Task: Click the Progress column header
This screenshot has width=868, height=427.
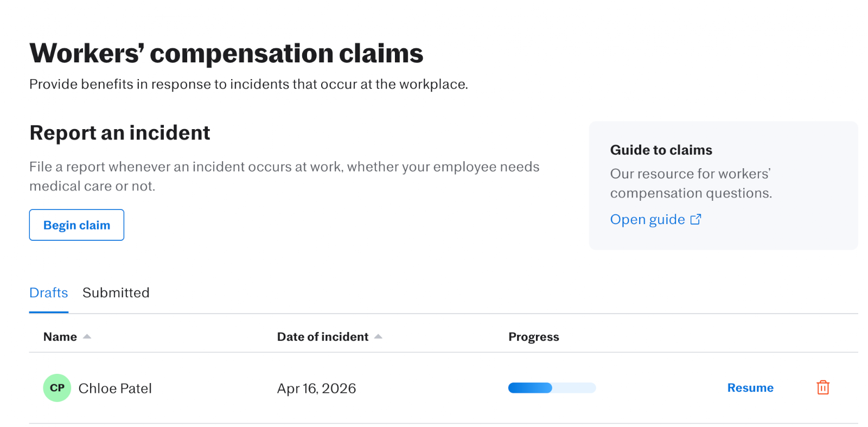Action: click(x=533, y=337)
